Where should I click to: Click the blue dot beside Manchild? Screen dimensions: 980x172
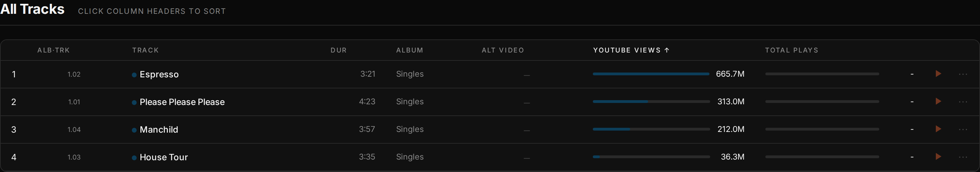[x=134, y=130]
